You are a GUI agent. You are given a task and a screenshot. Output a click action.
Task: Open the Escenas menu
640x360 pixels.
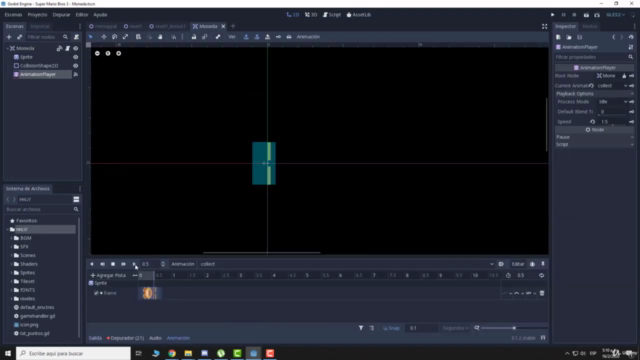pos(13,15)
